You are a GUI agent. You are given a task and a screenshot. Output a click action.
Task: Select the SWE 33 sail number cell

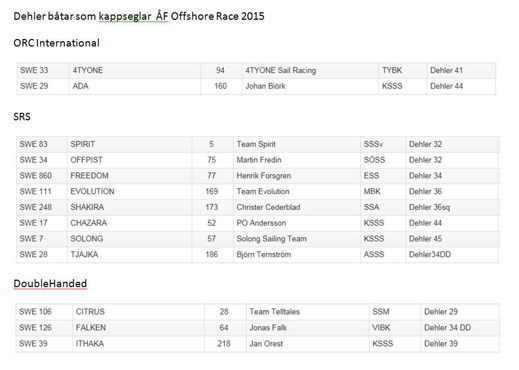click(43, 71)
